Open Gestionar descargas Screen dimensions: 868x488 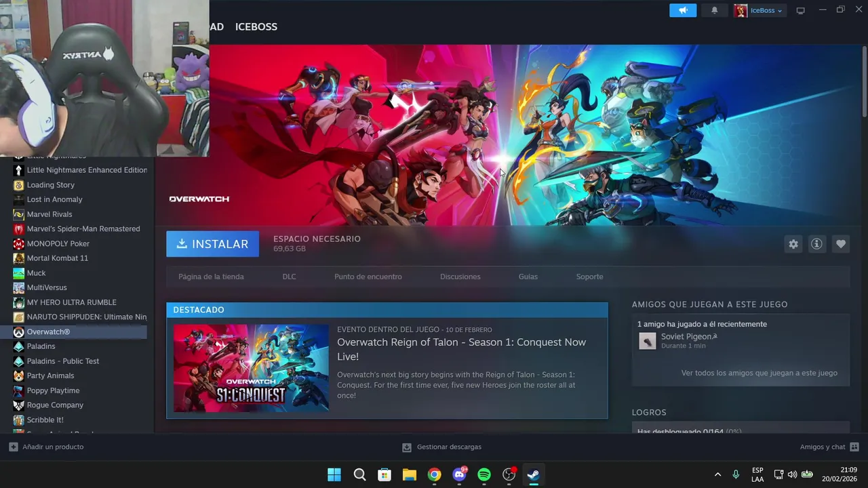point(449,447)
